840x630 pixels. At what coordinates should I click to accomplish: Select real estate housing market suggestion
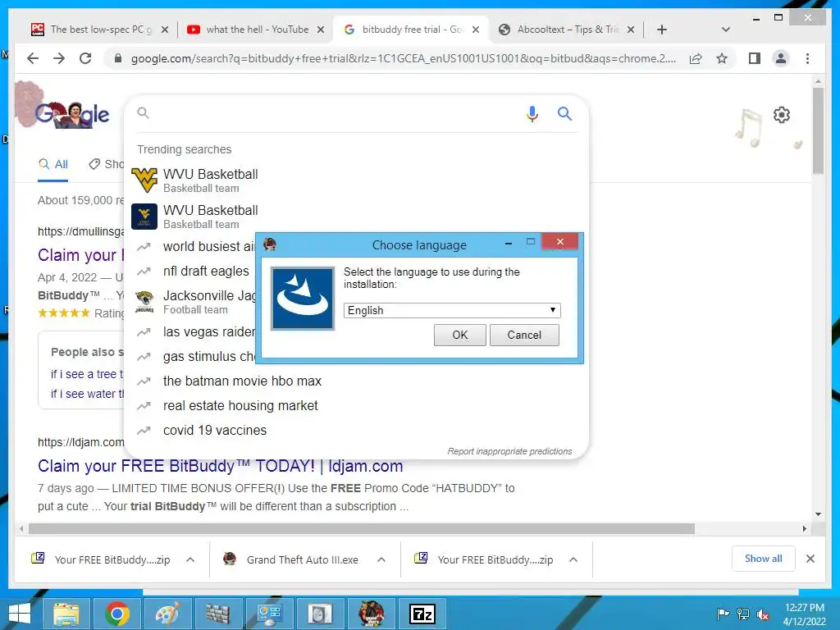tap(356, 405)
